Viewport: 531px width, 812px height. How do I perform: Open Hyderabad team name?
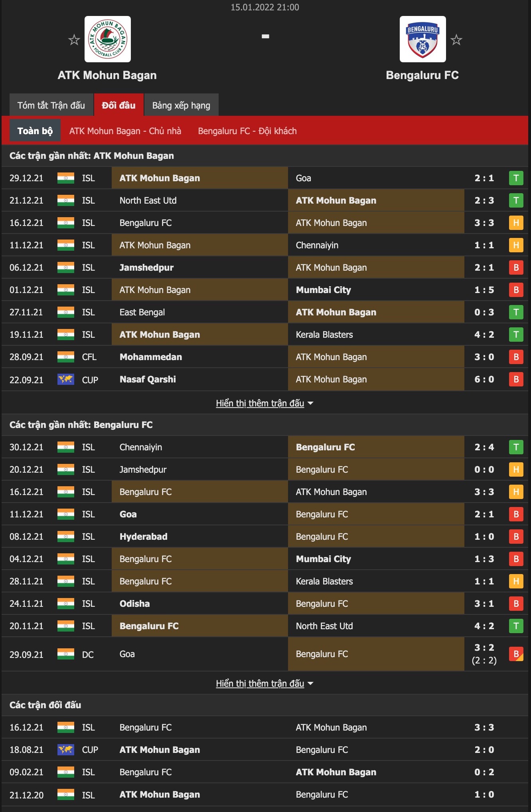[144, 537]
